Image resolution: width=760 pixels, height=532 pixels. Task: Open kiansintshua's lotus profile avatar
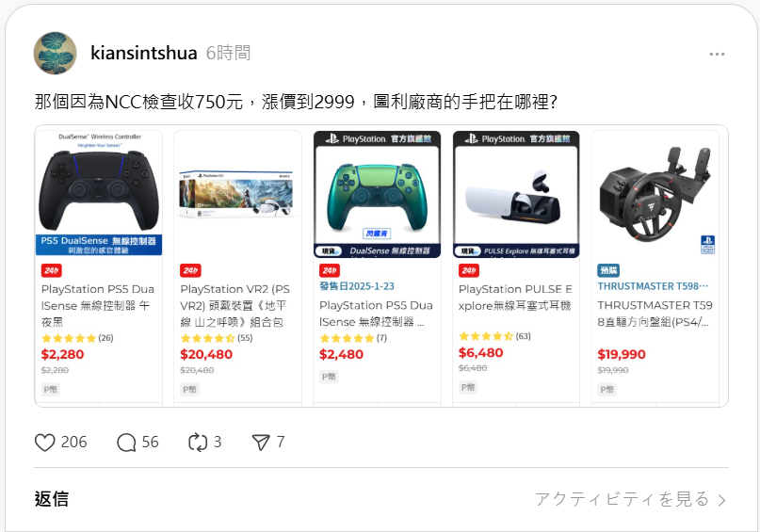coord(55,54)
